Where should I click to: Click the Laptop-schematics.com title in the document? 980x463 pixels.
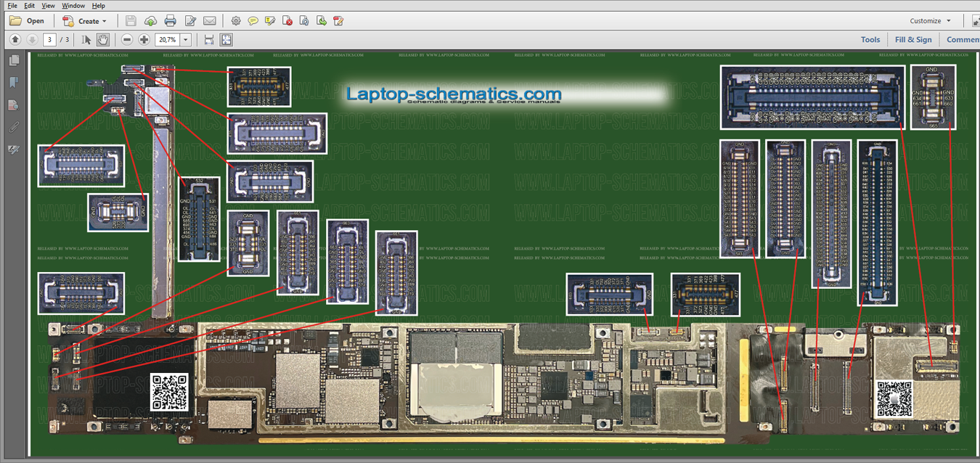(454, 94)
